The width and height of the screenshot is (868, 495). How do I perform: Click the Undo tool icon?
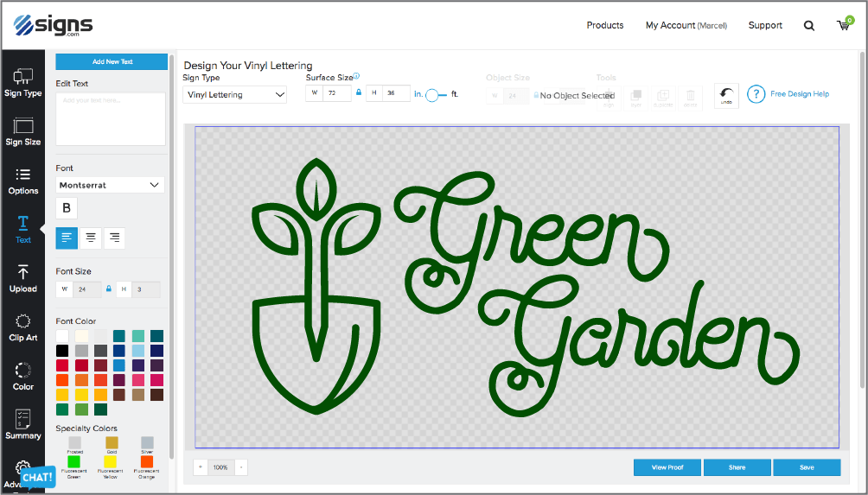[726, 95]
